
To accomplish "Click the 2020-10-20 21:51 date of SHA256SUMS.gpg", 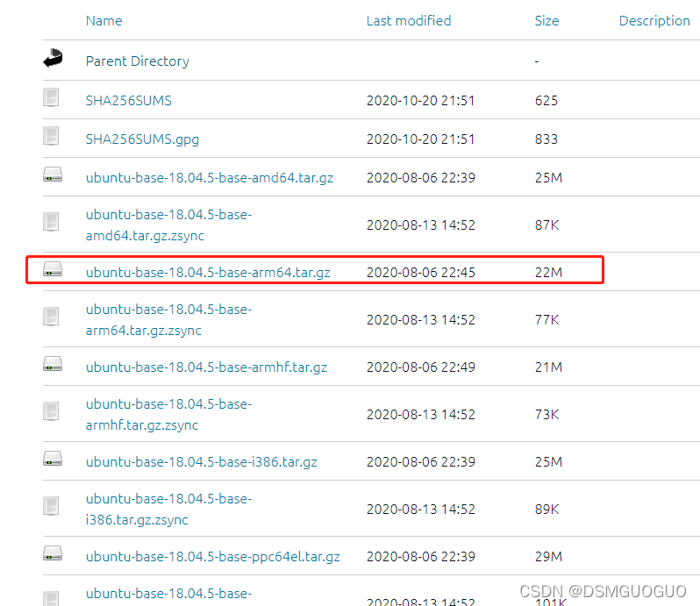I will click(x=420, y=139).
